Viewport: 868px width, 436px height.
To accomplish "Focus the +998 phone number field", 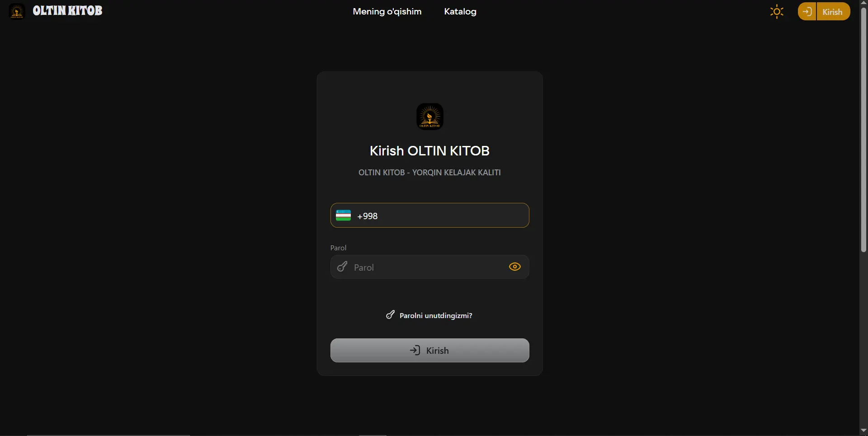I will [429, 216].
